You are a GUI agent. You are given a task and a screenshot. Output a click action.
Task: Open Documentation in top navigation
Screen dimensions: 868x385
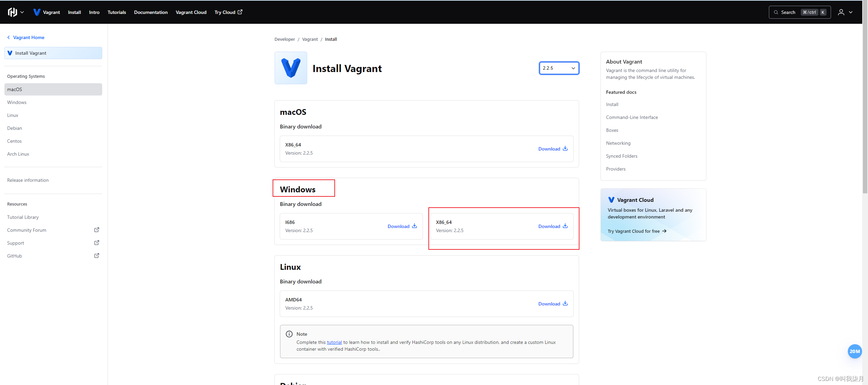pos(151,12)
